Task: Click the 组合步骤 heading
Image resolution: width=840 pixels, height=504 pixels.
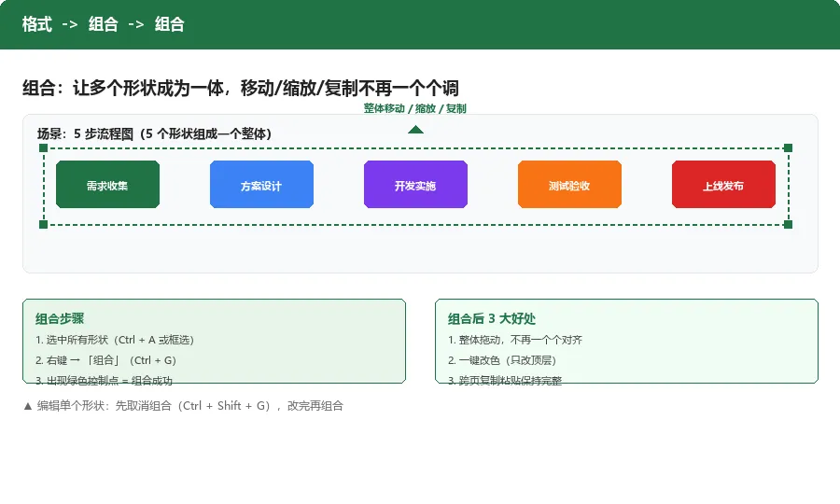Action: point(60,318)
